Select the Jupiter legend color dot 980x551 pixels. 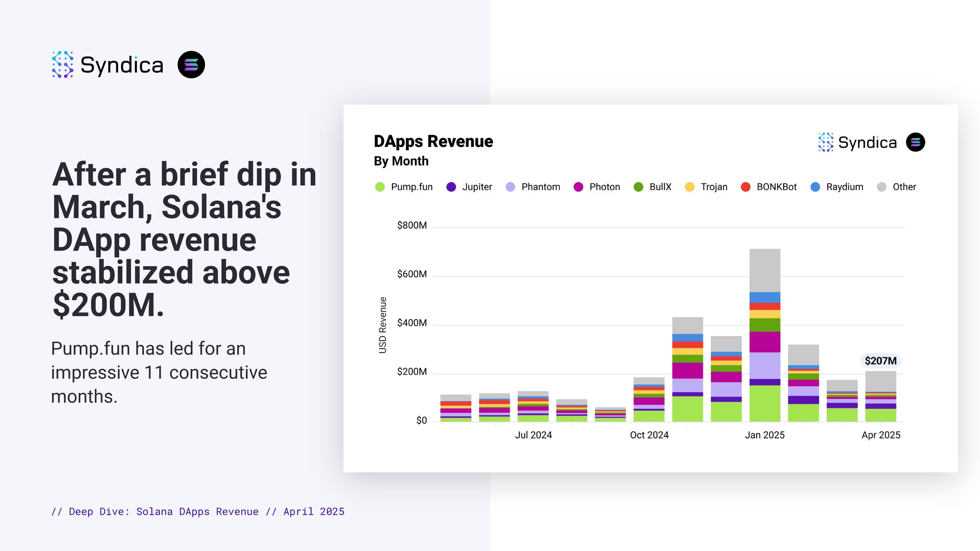pyautogui.click(x=451, y=187)
